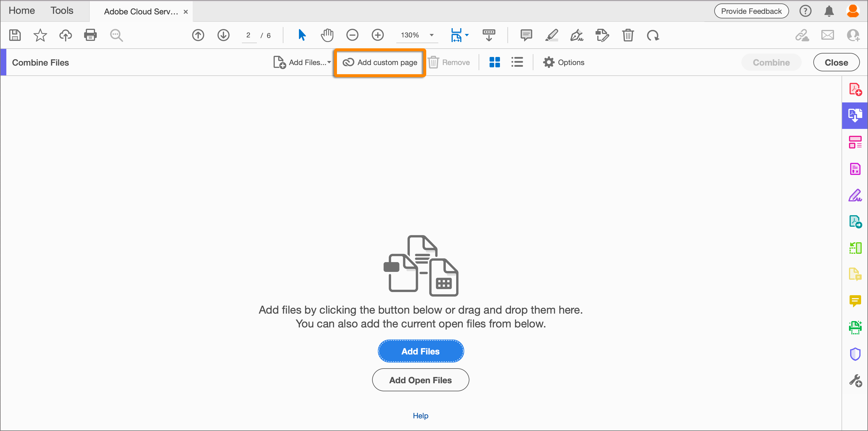This screenshot has width=868, height=431.
Task: Select the arrow/select tool
Action: coord(302,35)
